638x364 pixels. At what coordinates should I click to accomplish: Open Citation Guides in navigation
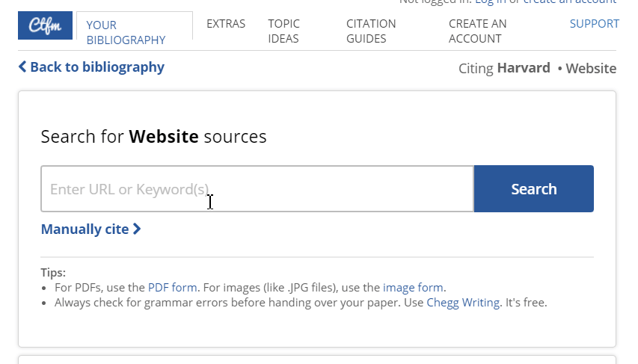tap(371, 31)
